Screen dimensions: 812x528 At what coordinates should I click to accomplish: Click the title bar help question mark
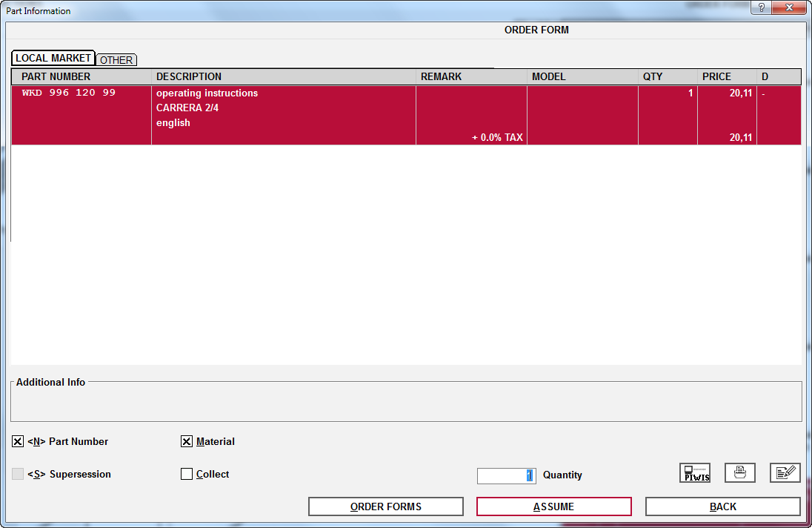click(x=762, y=8)
